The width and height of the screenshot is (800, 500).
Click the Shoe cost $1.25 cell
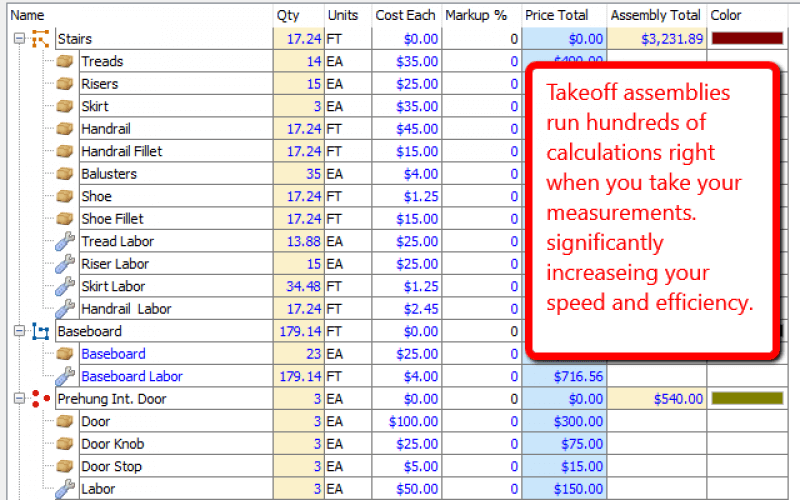click(407, 196)
